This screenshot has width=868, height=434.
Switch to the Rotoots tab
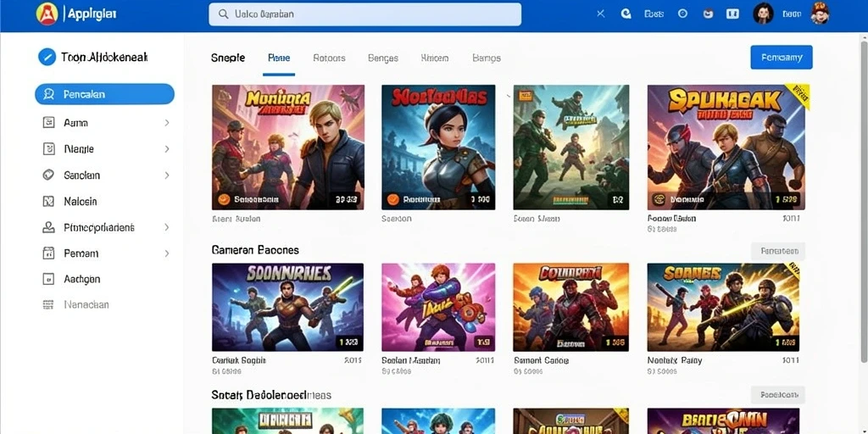(x=329, y=58)
